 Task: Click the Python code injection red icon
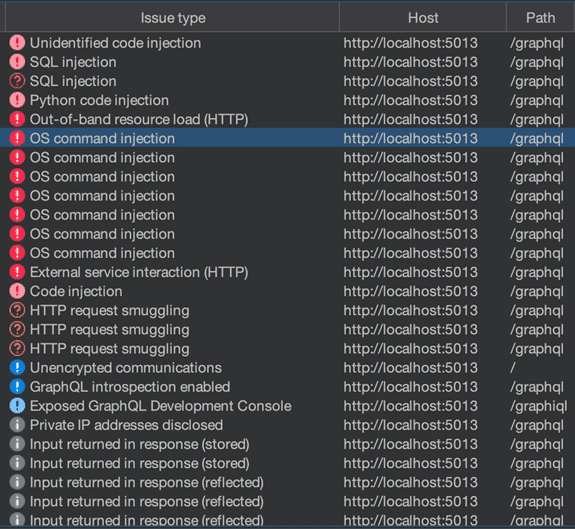17,100
